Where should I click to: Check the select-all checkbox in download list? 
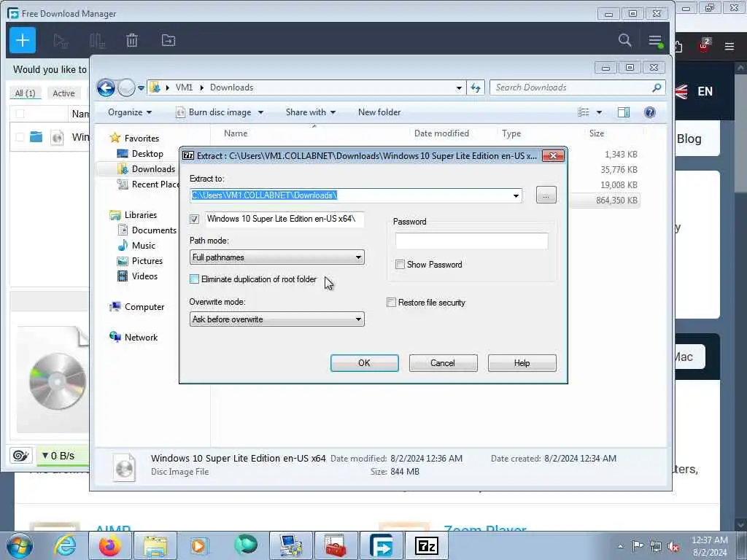pos(20,114)
